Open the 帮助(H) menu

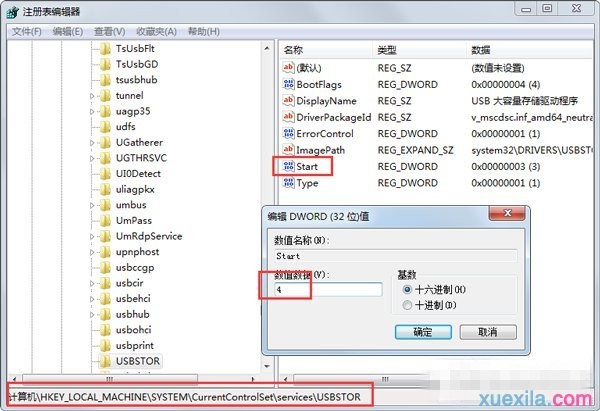pyautogui.click(x=204, y=31)
